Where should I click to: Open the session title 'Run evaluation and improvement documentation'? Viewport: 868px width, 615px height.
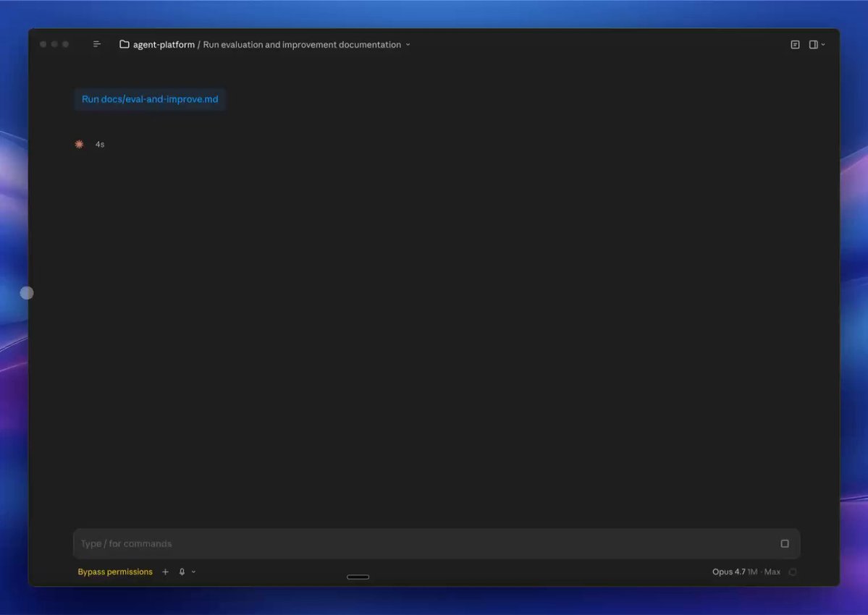(x=302, y=45)
